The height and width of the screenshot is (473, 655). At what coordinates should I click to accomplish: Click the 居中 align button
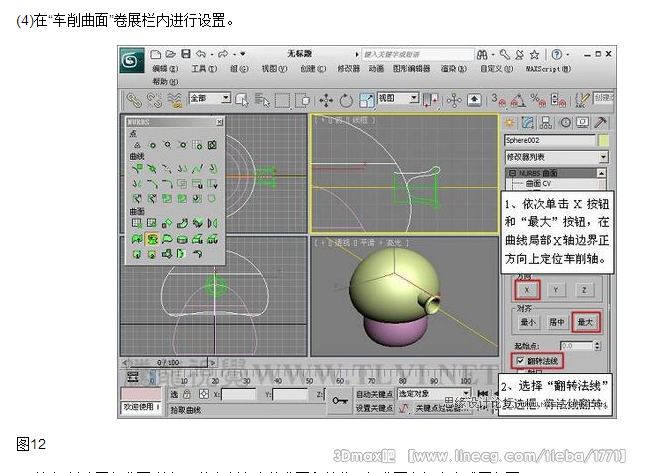[556, 322]
